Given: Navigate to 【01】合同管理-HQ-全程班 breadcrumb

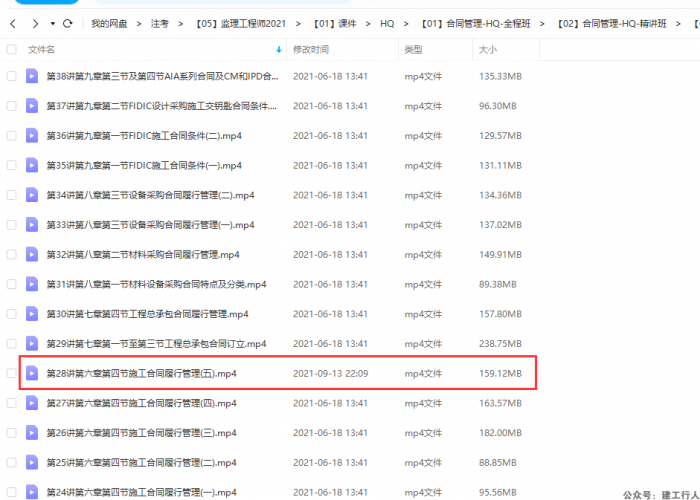Looking at the screenshot, I should [476, 24].
